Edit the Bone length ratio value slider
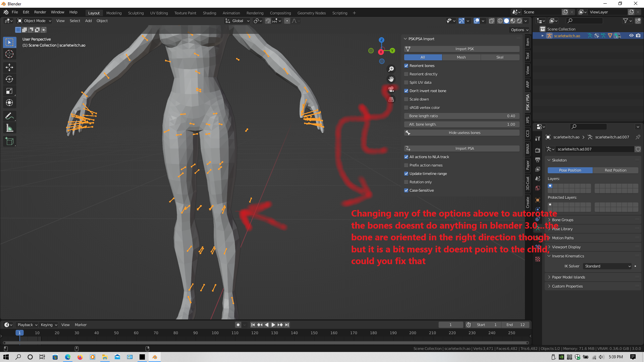644x362 pixels. (462, 116)
